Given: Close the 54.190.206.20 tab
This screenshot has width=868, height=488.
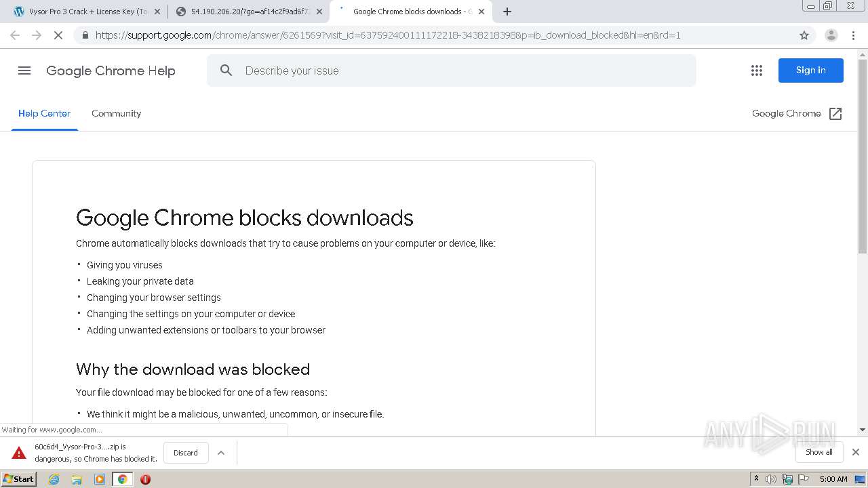Looking at the screenshot, I should (x=319, y=12).
